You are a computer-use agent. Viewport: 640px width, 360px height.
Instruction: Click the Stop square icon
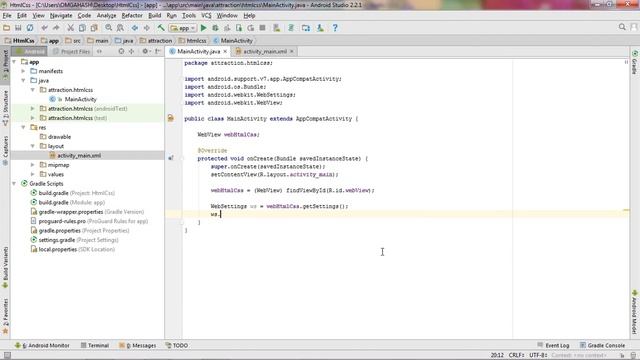click(x=262, y=28)
